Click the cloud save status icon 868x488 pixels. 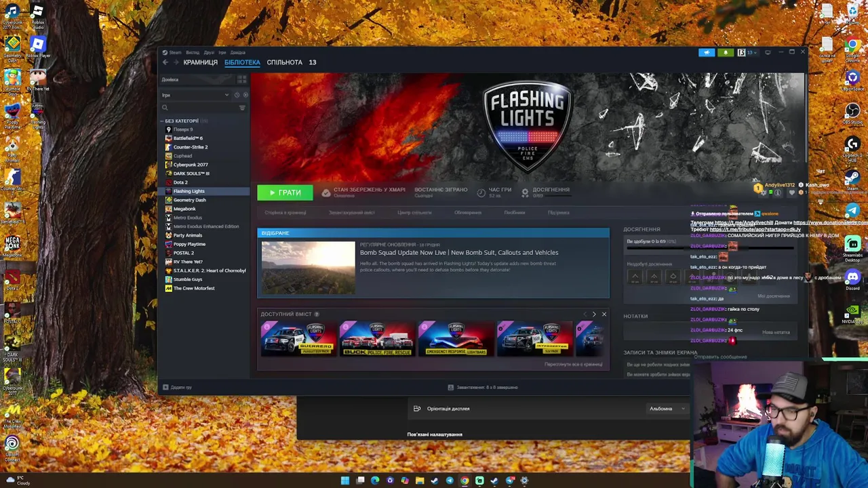click(x=326, y=192)
